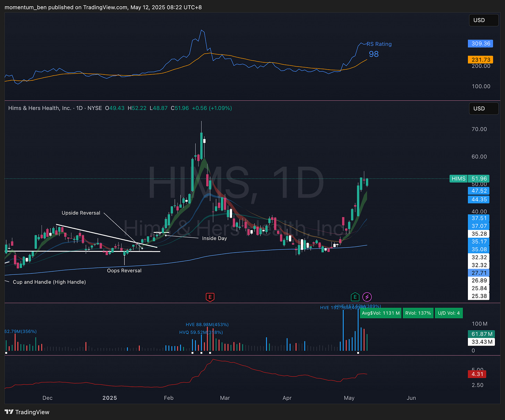This screenshot has height=420, width=505.
Task: Select the Inside Day annotation
Action: (x=214, y=238)
